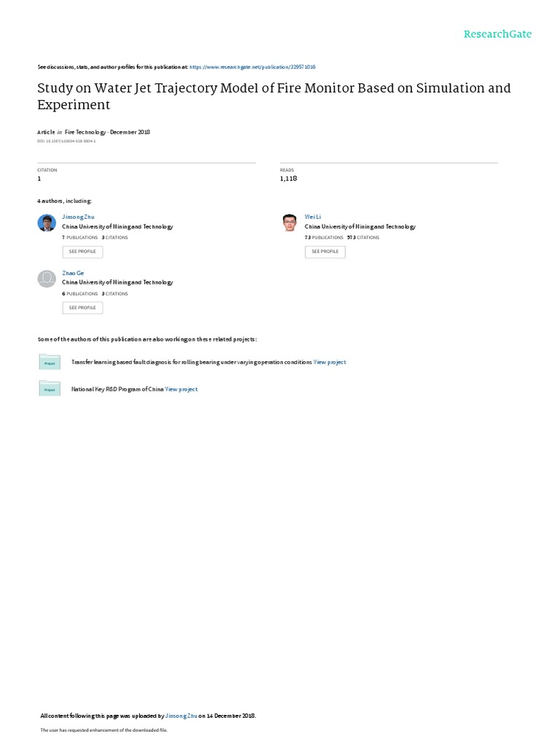Image resolution: width=560 pixels, height=747 pixels.
Task: Click the reads count 1,118
Action: coord(289,178)
